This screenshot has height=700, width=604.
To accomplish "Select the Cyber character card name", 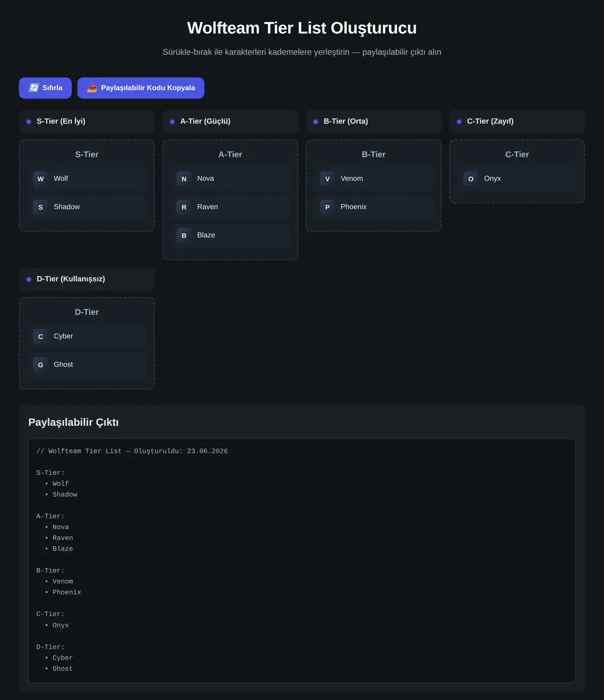I will click(63, 336).
